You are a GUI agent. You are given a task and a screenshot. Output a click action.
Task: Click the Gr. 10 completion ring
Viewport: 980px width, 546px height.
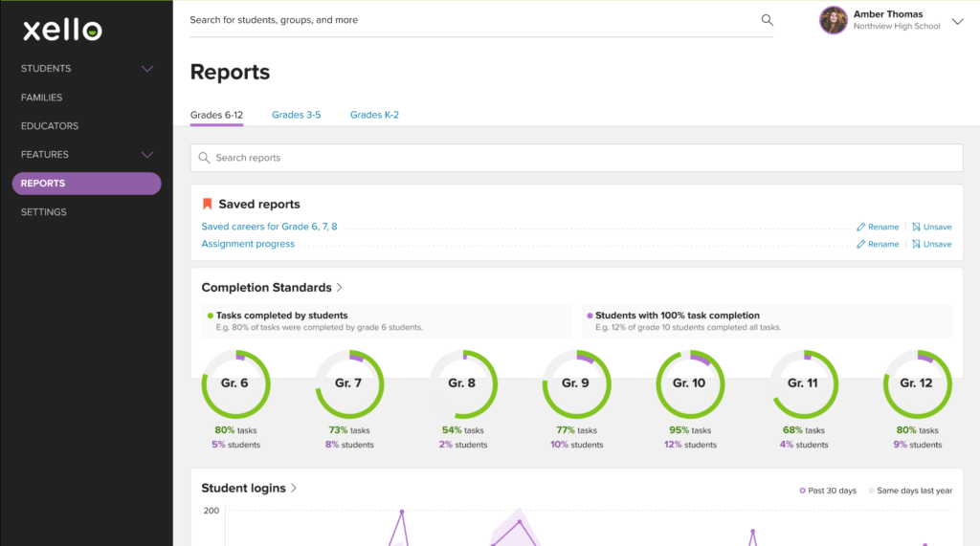pos(690,384)
